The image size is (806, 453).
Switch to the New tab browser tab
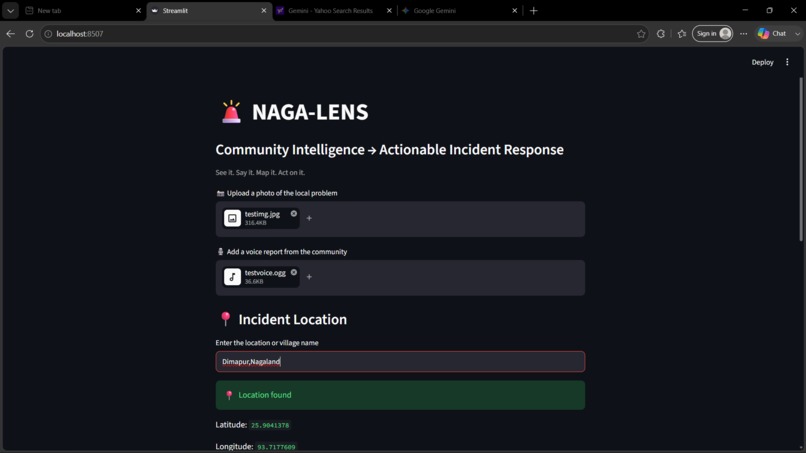[x=82, y=10]
